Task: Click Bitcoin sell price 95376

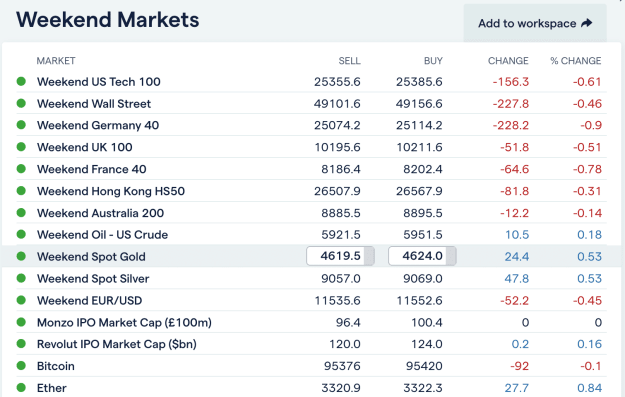Action: 342,366
